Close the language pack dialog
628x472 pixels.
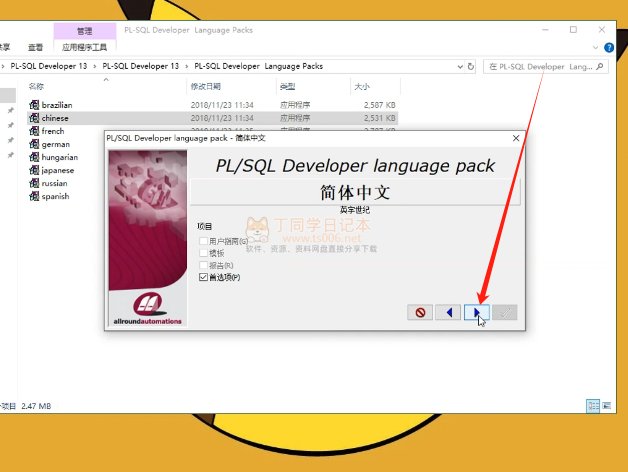(516, 138)
